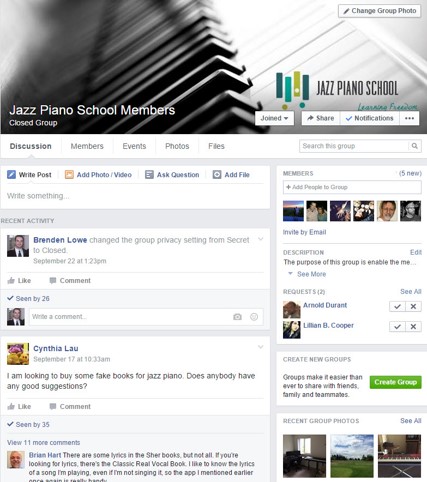Click the camera icon in comment box
The image size is (427, 482).
[x=237, y=317]
